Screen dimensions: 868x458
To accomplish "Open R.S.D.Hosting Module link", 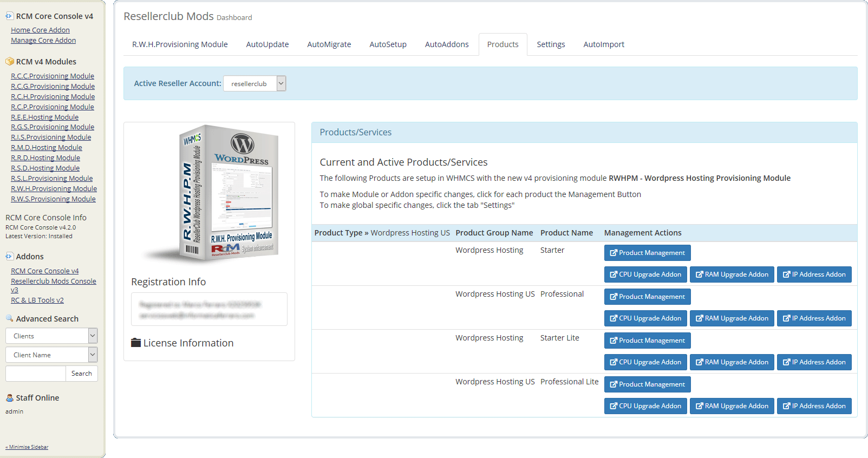I will 45,168.
